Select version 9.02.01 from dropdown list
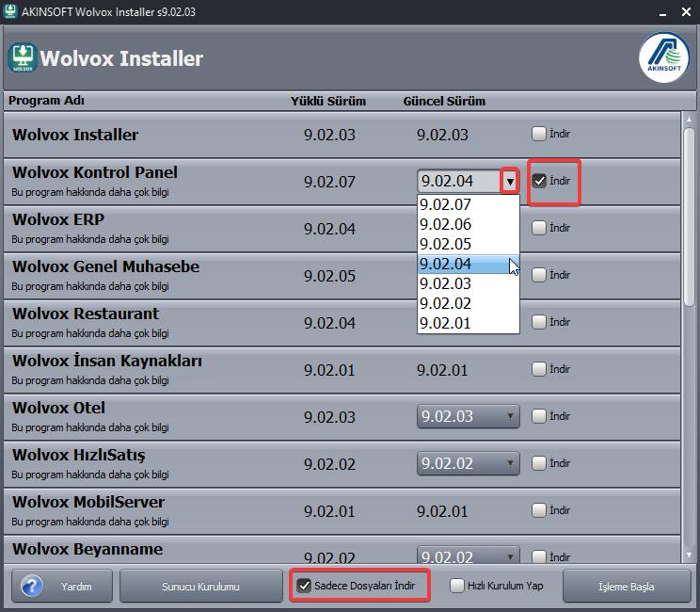This screenshot has width=700, height=612. tap(468, 323)
